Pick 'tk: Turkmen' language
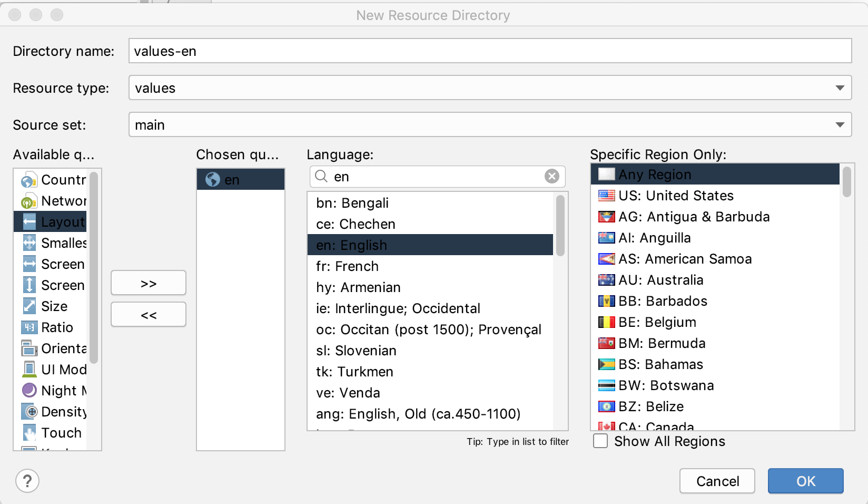The height and width of the screenshot is (504, 868). click(x=430, y=372)
